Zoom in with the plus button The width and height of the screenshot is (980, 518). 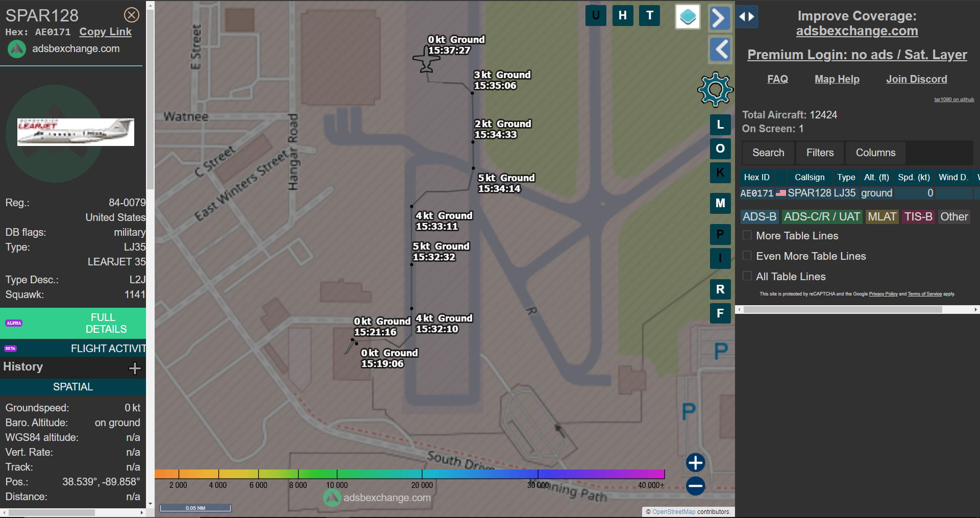[x=695, y=463]
